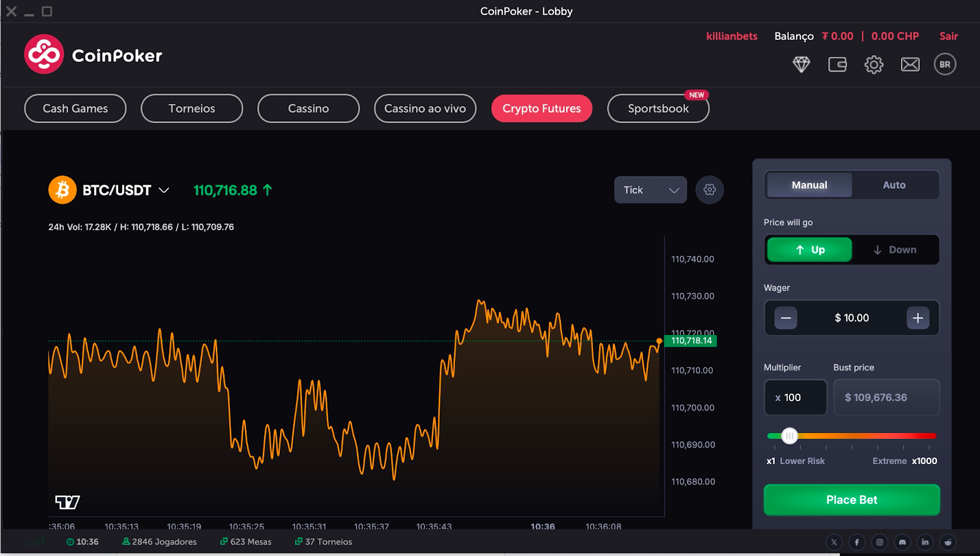Image resolution: width=980 pixels, height=556 pixels.
Task: Click the players icon beside 2846 Jogadores
Action: [126, 541]
